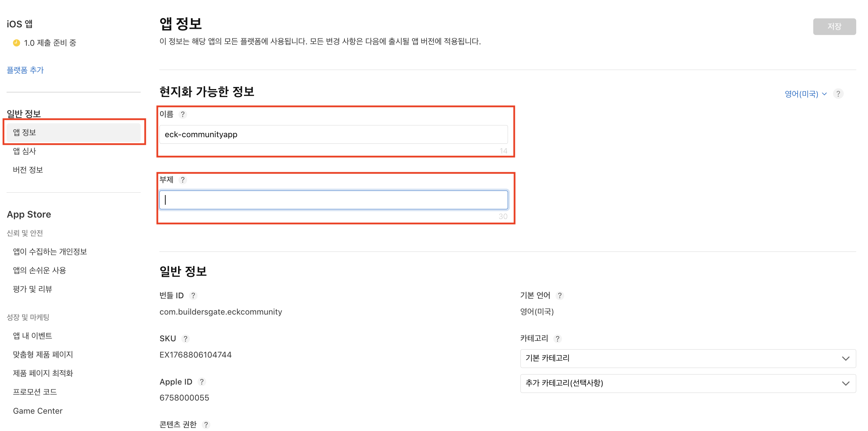Click the localization help icon beside 영어(미국)
This screenshot has width=868, height=431.
pyautogui.click(x=838, y=94)
